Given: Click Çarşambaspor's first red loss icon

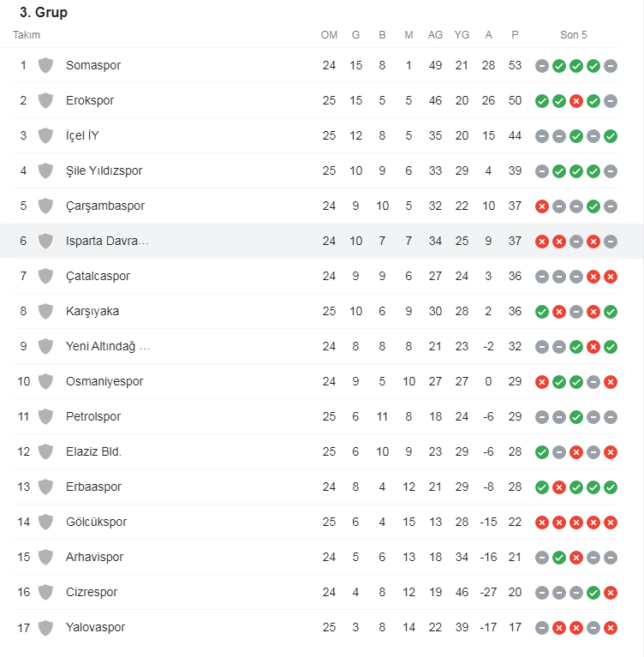Looking at the screenshot, I should point(542,206).
